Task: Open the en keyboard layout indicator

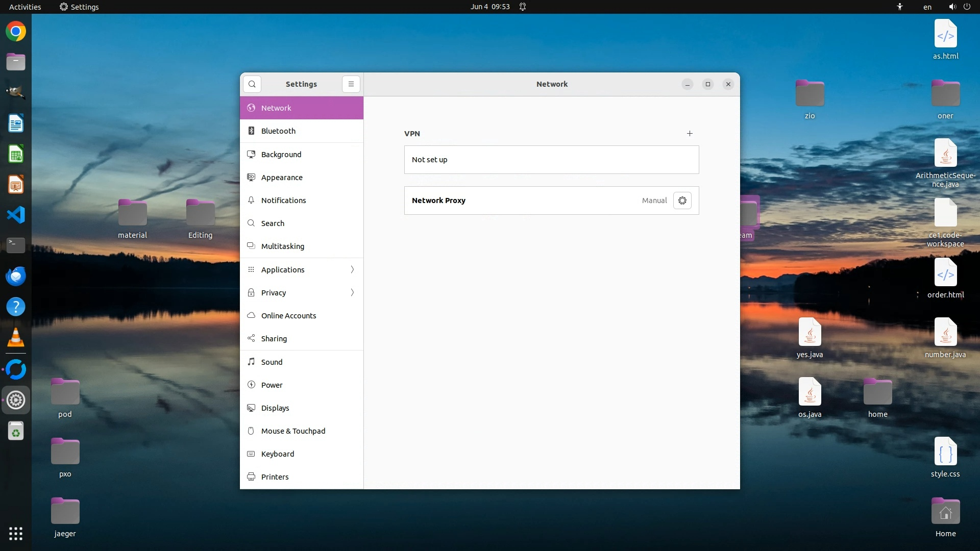Action: click(927, 7)
